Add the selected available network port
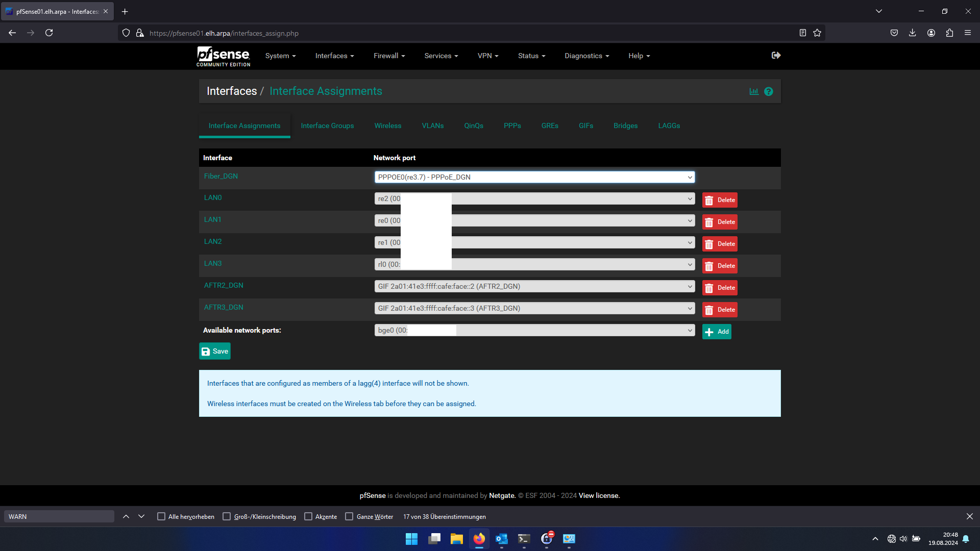980x551 pixels. pyautogui.click(x=717, y=332)
